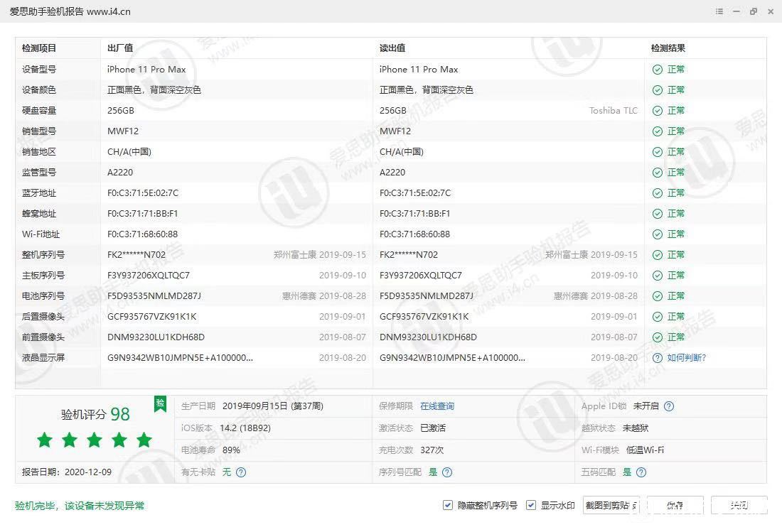Close the 验机报告 window with X
The width and height of the screenshot is (782, 532).
click(771, 11)
